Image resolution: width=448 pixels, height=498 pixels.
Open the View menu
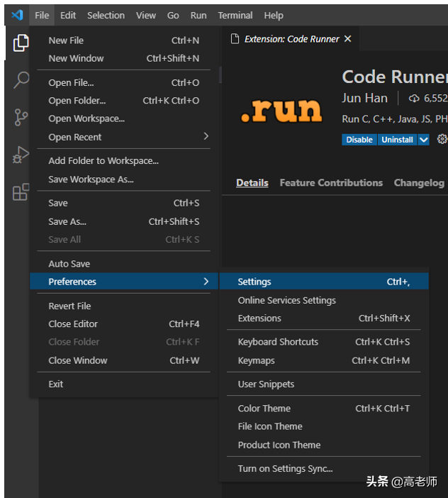point(146,15)
